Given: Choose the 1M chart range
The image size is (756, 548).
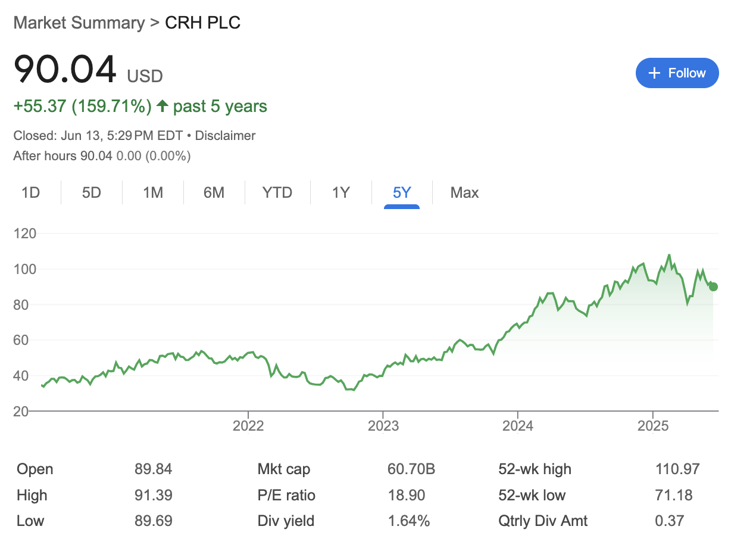Looking at the screenshot, I should (x=153, y=192).
